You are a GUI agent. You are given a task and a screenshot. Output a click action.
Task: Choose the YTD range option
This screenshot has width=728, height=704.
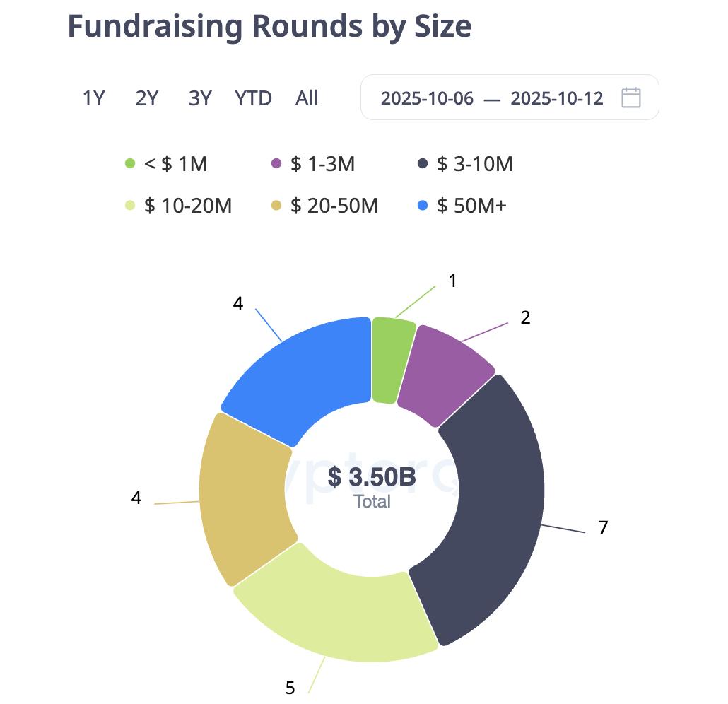tap(253, 98)
